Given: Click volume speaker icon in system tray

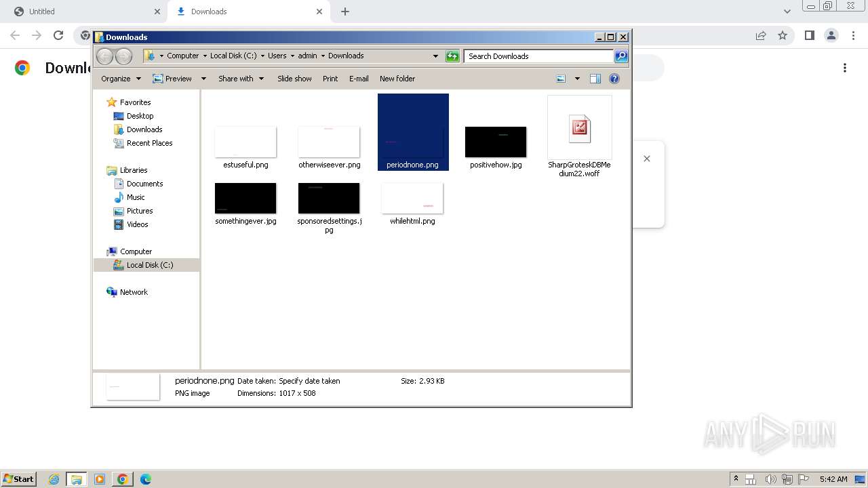Looking at the screenshot, I should (771, 479).
